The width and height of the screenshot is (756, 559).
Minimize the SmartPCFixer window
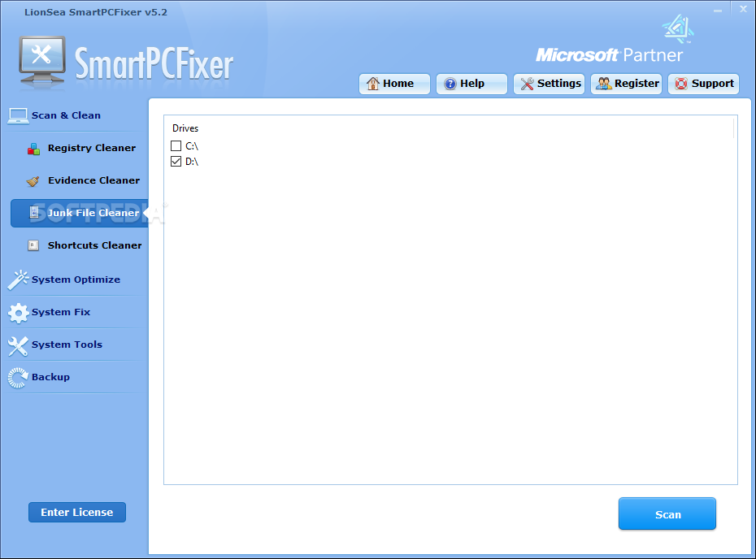coord(718,10)
